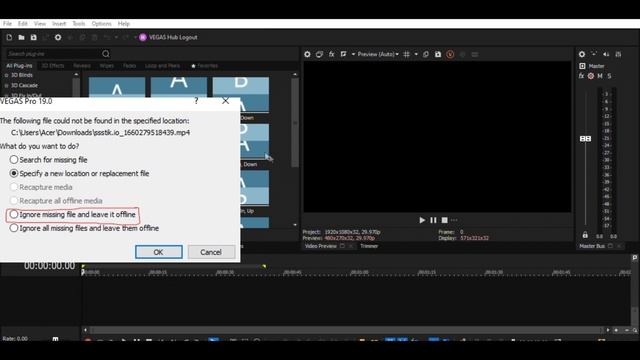Click the timeline horizontal scrollbar
Viewport: 640px width, 360px height.
(x=346, y=330)
